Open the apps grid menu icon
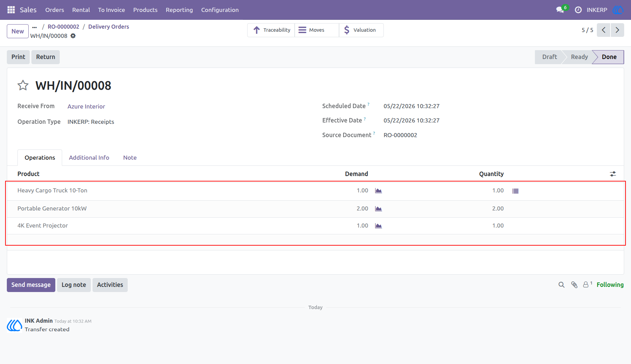The height and width of the screenshot is (364, 631). 11,10
